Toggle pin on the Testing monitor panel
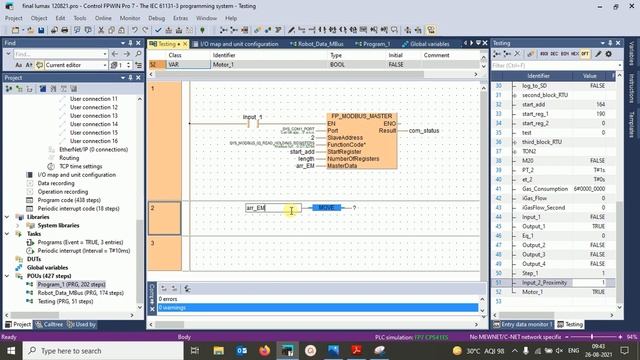 tap(610, 43)
